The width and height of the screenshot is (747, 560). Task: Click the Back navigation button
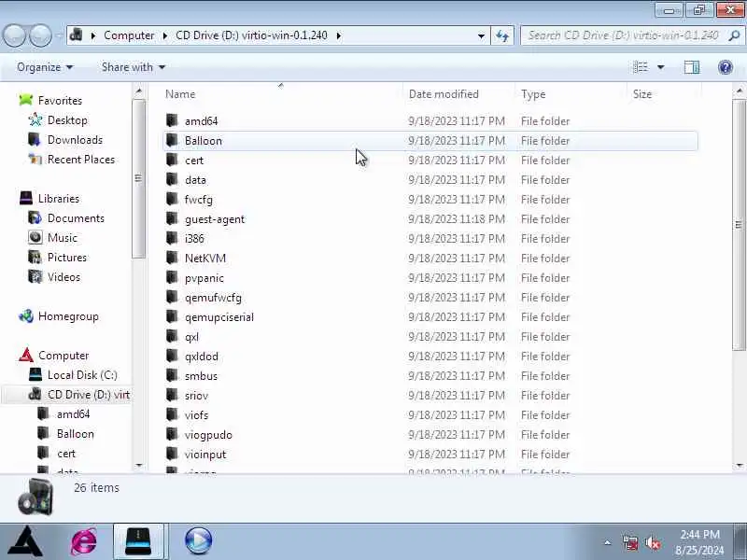pos(15,35)
